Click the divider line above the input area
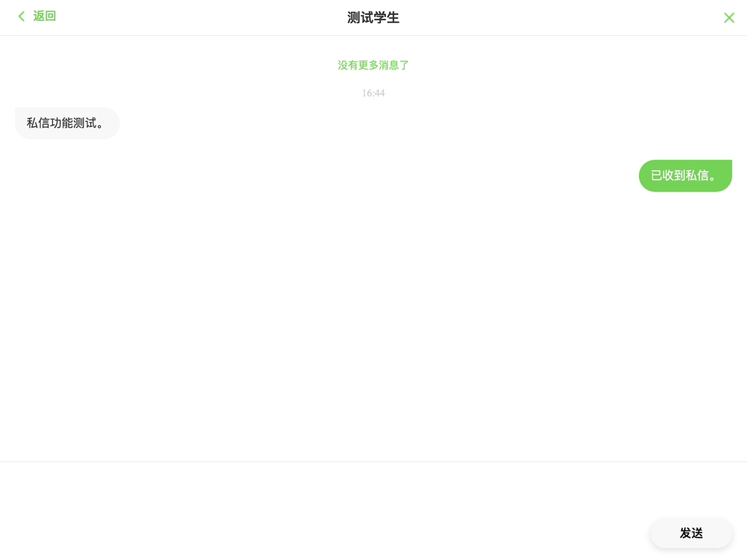 tap(373, 461)
